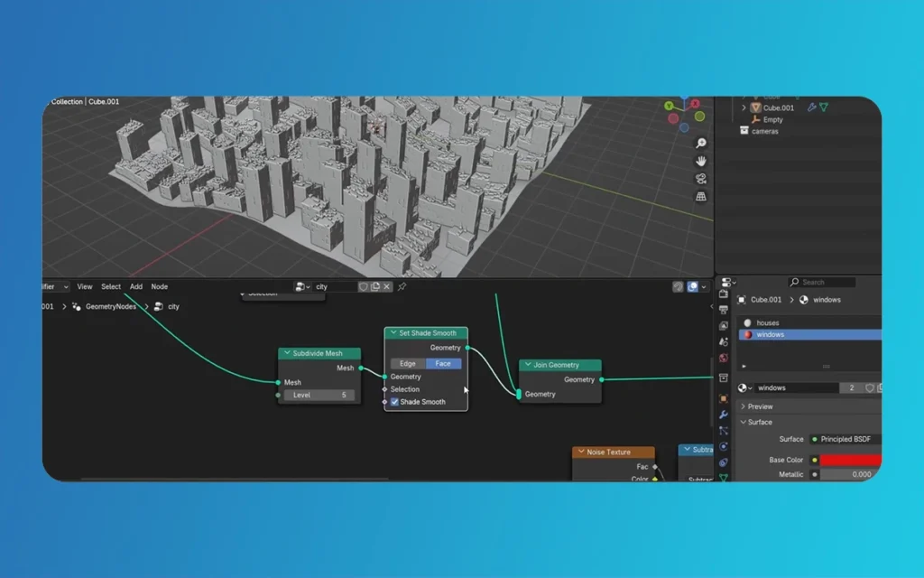Screen dimensions: 924x578
Task: Open the View menu in the node editor
Action: click(x=85, y=286)
